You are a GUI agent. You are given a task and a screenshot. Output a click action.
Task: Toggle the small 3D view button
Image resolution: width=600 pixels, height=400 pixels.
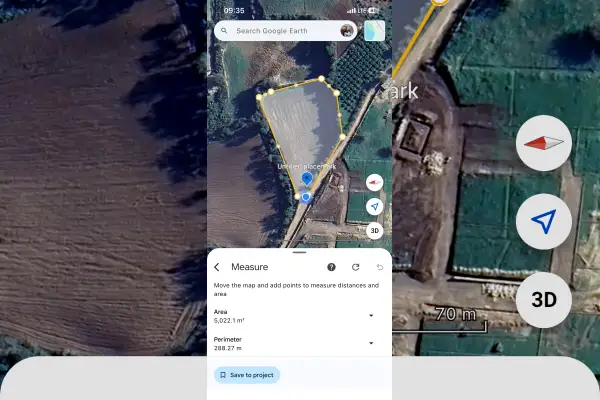(x=375, y=231)
